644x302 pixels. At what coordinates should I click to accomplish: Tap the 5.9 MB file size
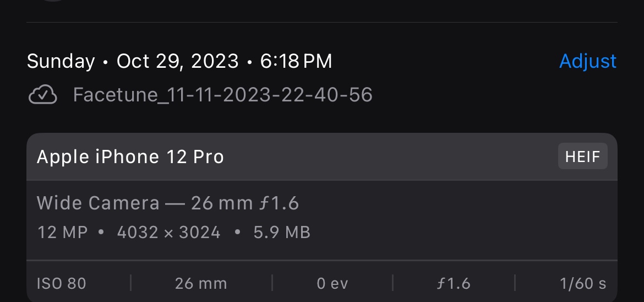point(282,233)
